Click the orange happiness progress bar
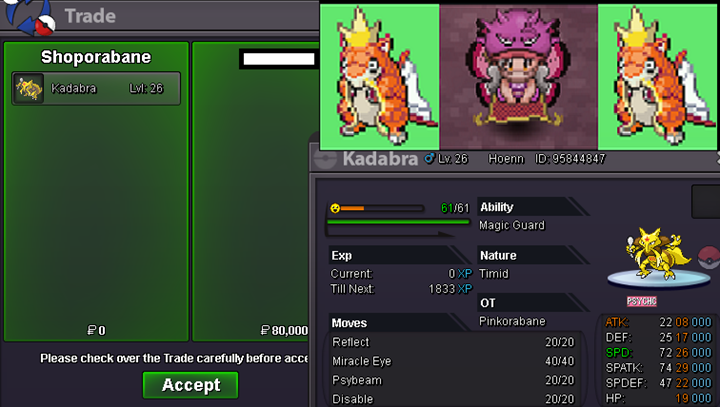The image size is (720, 407). (x=352, y=209)
